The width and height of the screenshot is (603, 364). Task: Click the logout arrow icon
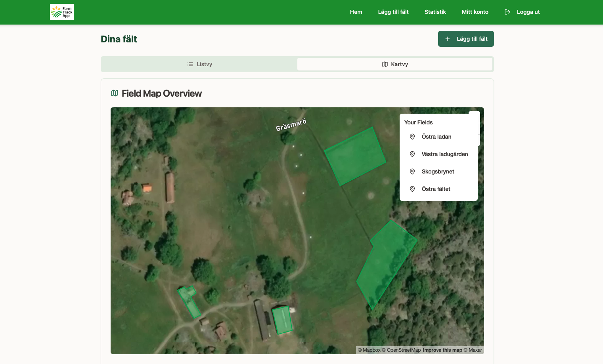pos(507,12)
